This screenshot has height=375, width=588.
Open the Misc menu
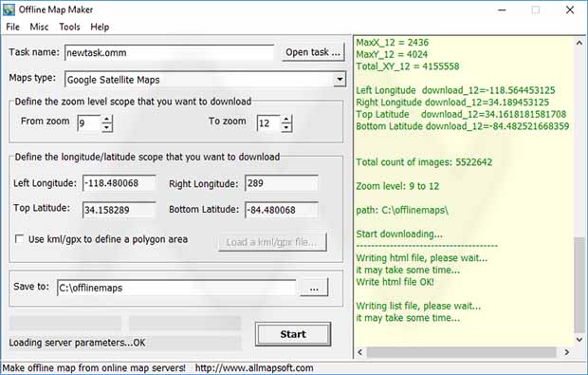pos(39,27)
